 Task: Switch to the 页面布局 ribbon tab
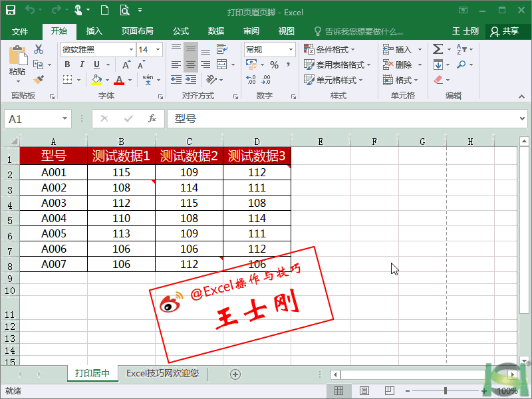(x=138, y=31)
